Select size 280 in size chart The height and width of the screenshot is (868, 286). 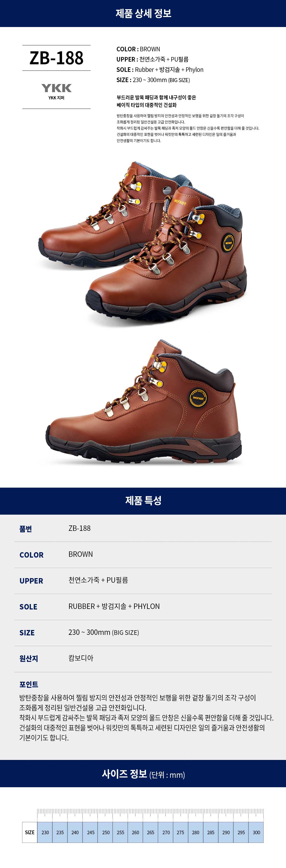coord(196,832)
